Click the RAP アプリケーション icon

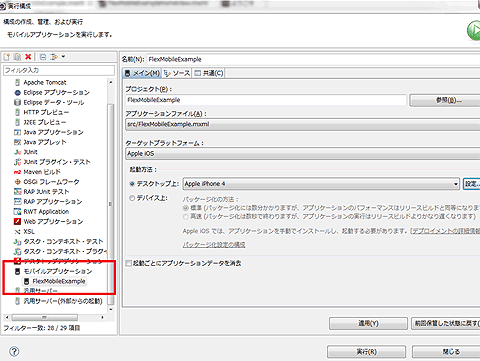17,202
